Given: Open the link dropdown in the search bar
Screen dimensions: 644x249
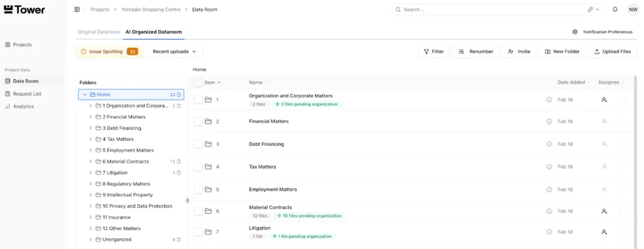Looking at the screenshot, I should click(594, 9).
